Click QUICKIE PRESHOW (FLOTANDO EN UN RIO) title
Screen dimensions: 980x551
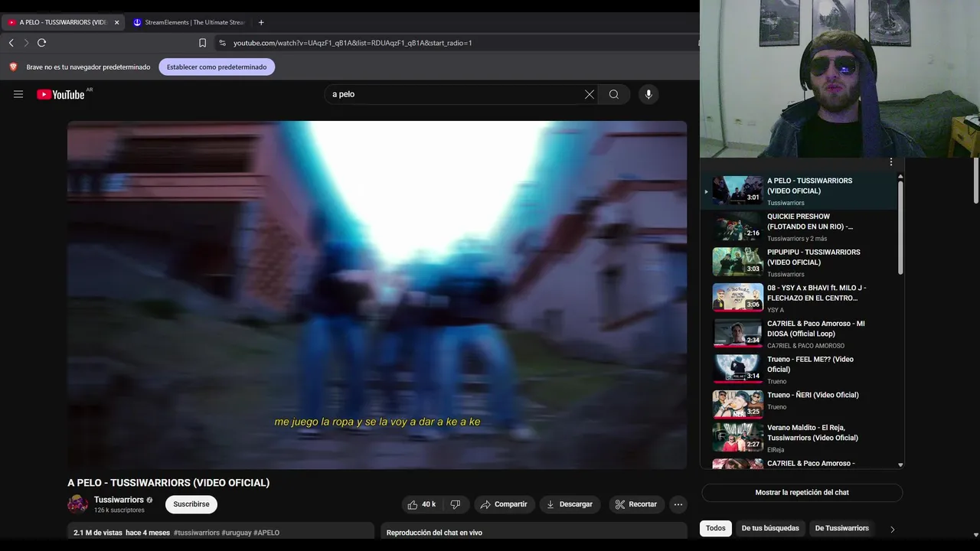click(x=810, y=222)
